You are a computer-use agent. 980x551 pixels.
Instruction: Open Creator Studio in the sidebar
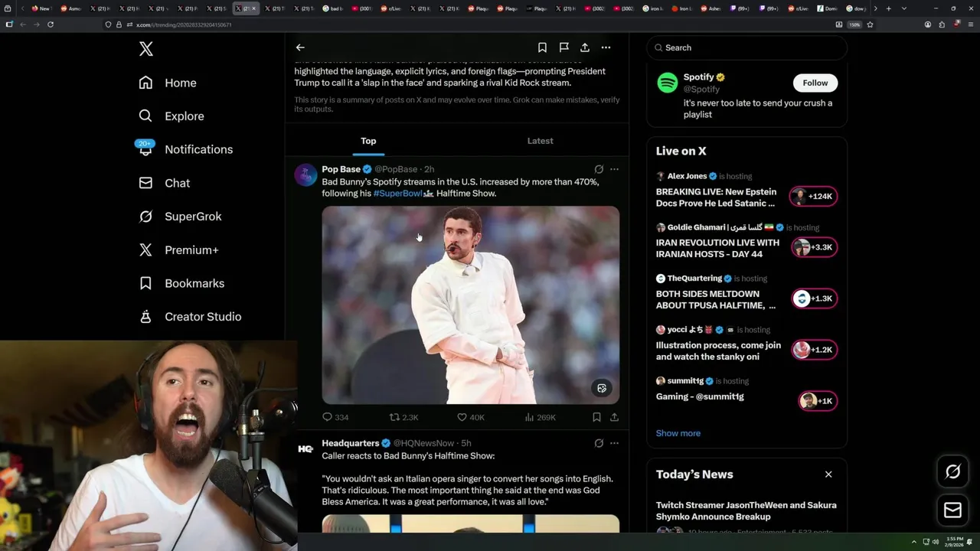(x=190, y=317)
